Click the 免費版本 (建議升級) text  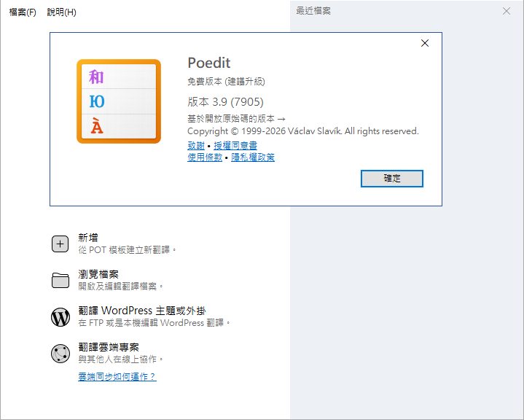[226, 82]
